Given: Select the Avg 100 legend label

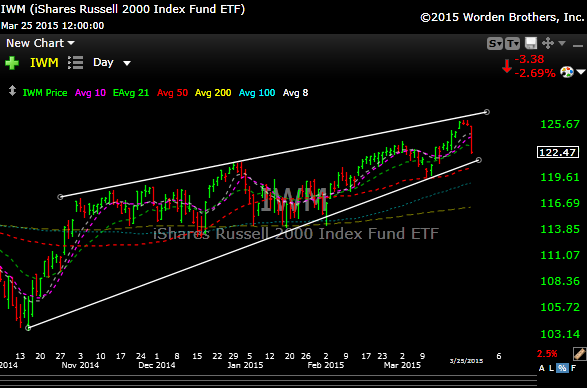Looking at the screenshot, I should (x=257, y=93).
